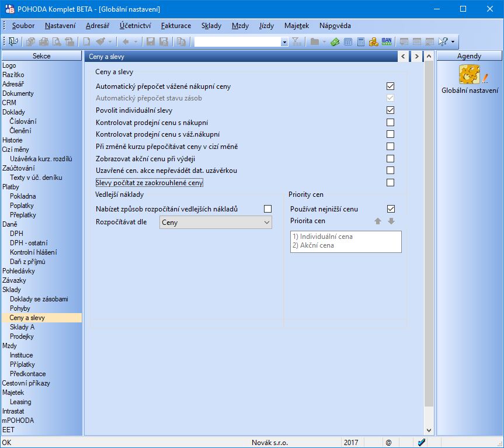Image resolution: width=504 pixels, height=448 pixels.
Task: Click the brush icon in toolbar
Action: 100,42
